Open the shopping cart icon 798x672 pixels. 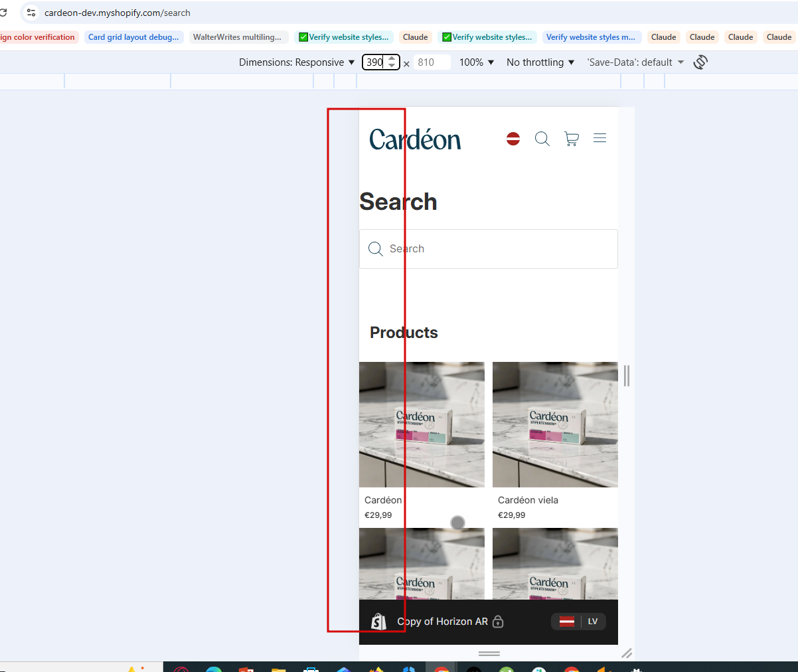572,139
